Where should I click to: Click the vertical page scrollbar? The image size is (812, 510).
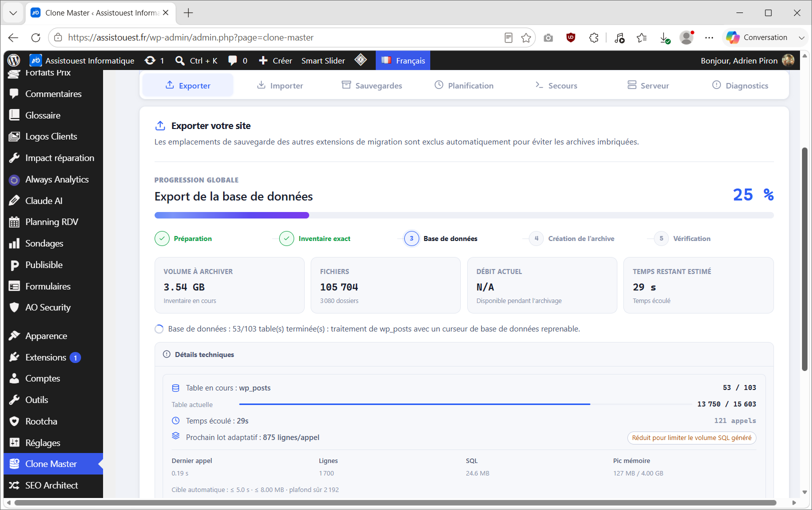[x=804, y=259]
